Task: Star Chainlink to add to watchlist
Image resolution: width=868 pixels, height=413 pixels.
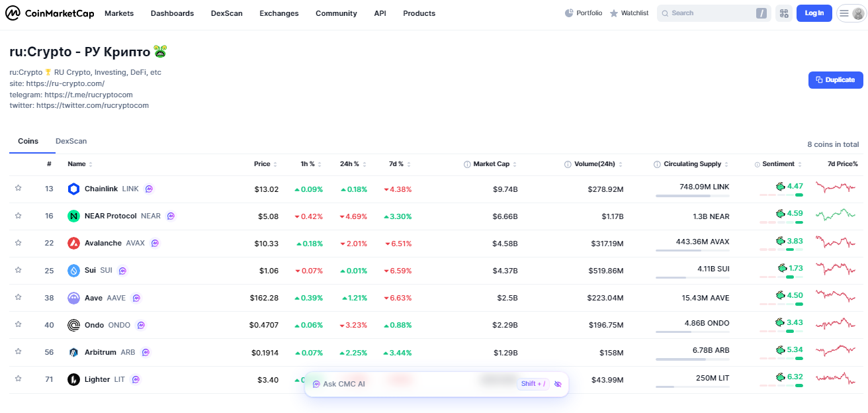Action: tap(19, 189)
